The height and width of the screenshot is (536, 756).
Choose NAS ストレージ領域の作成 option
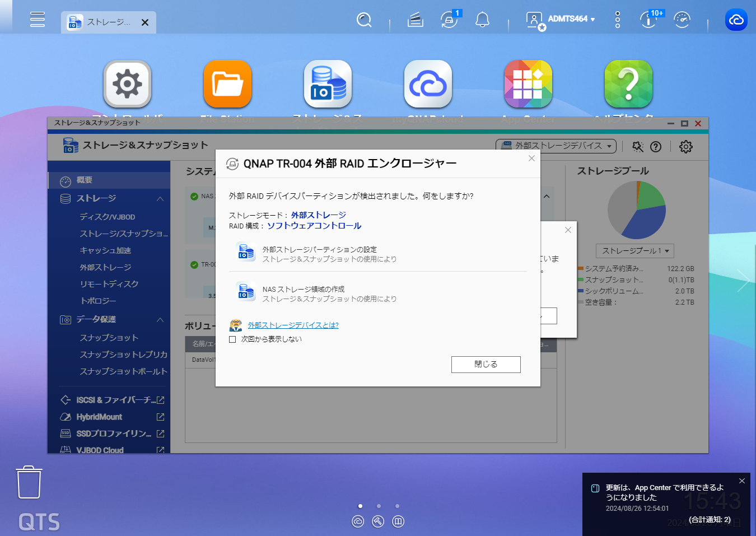(378, 293)
